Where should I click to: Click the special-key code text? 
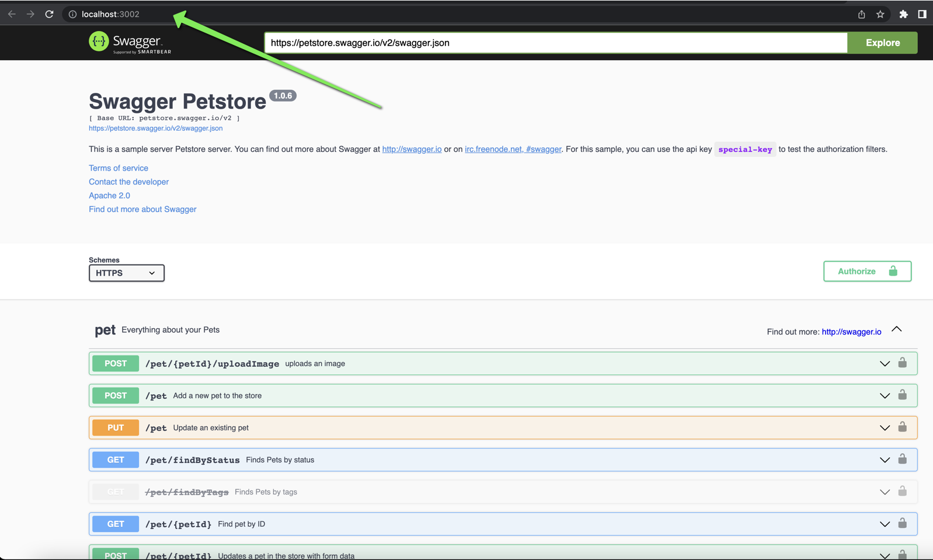point(745,149)
